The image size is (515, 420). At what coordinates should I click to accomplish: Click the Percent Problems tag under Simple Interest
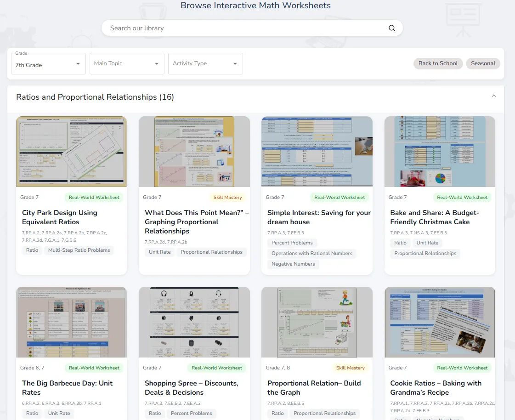(x=292, y=243)
